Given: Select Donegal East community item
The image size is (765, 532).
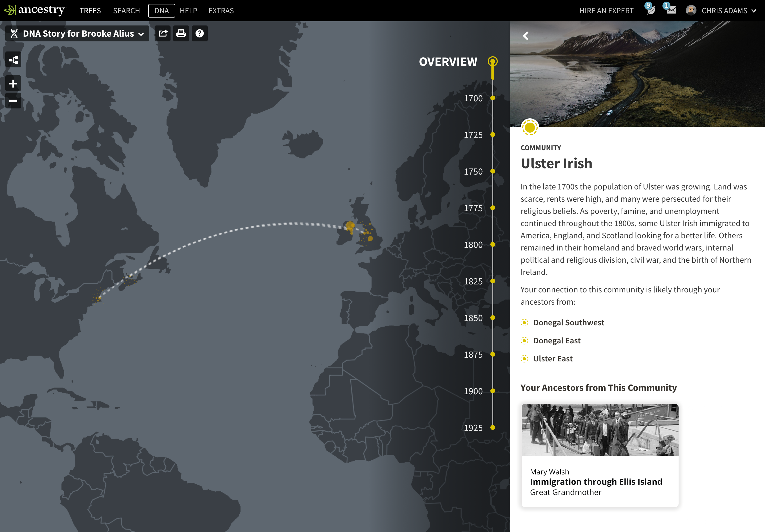Looking at the screenshot, I should [557, 341].
